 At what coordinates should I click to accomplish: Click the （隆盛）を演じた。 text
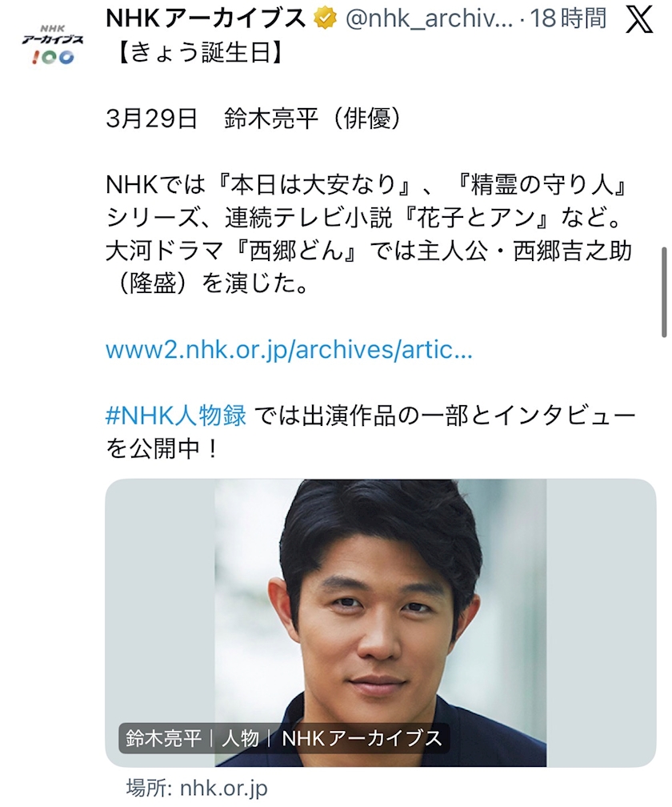(208, 283)
